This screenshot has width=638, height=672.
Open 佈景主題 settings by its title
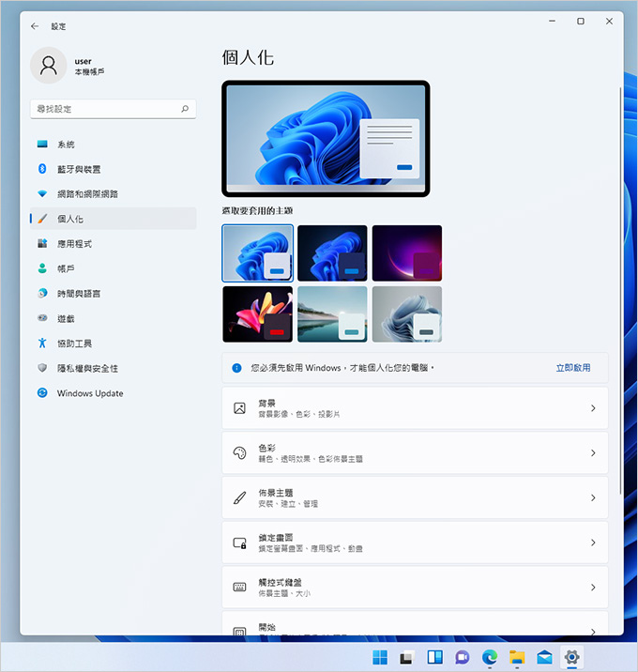click(275, 493)
